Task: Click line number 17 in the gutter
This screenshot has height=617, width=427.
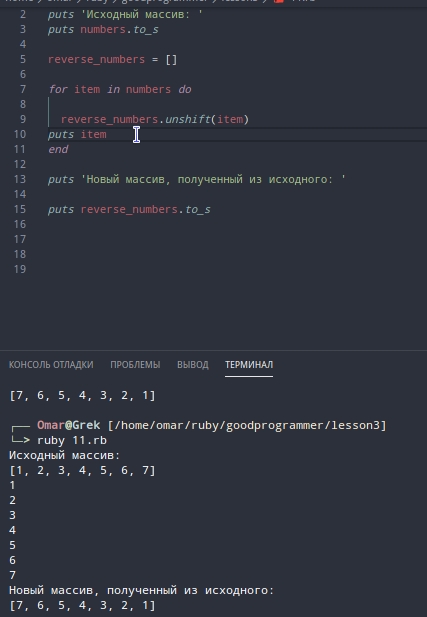Action: (x=20, y=239)
